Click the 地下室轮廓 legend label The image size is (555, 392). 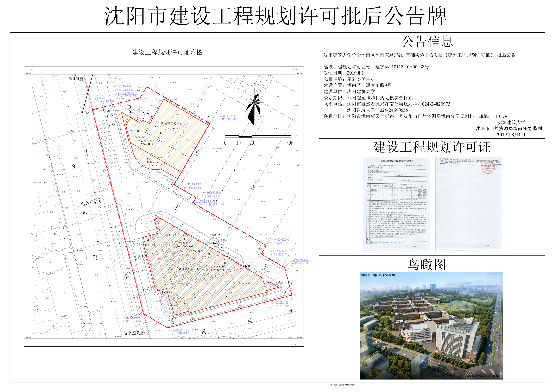[134, 333]
